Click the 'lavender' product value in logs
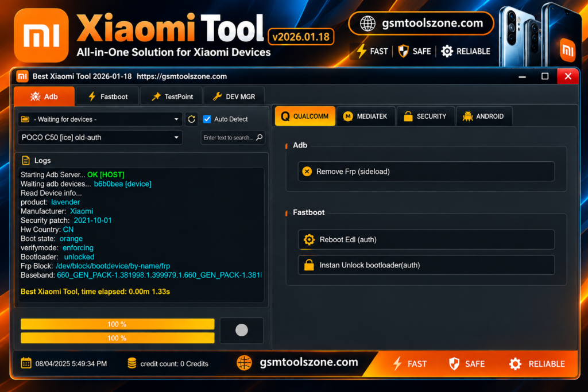 click(x=65, y=203)
